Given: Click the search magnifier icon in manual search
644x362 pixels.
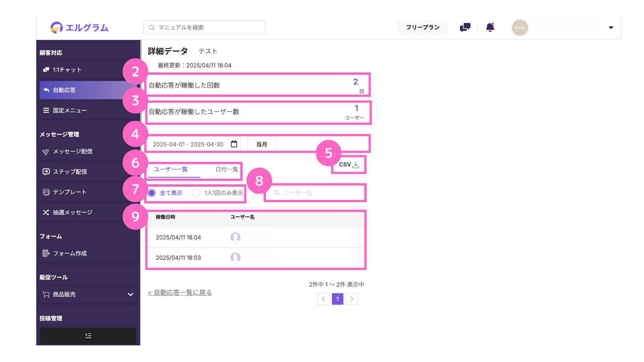Looking at the screenshot, I should pyautogui.click(x=152, y=27).
